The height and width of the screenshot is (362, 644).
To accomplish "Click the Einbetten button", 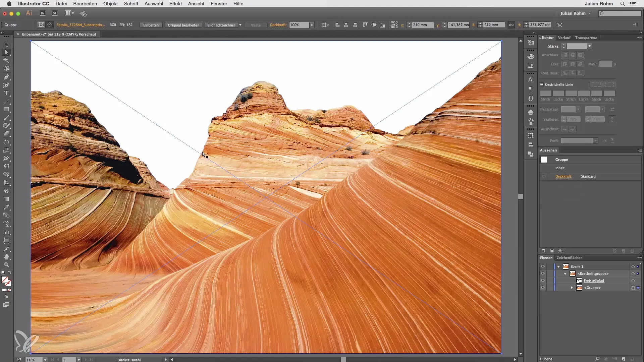I will tap(151, 25).
